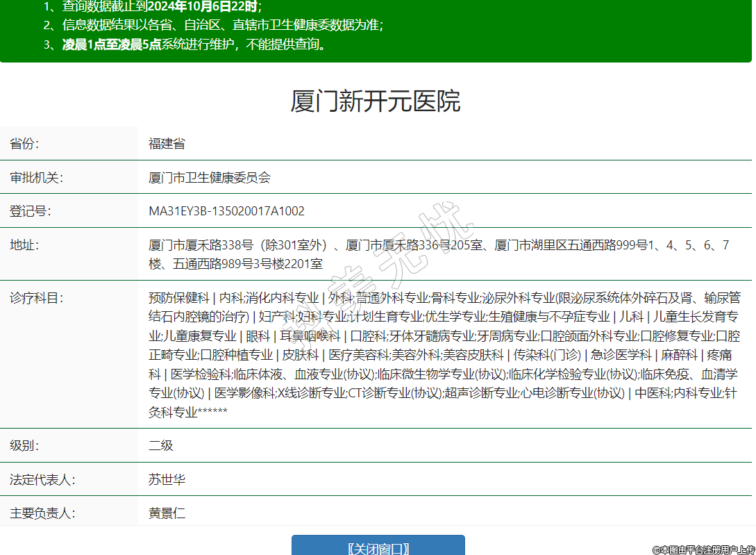Select the 法定代表人 row label

point(42,479)
